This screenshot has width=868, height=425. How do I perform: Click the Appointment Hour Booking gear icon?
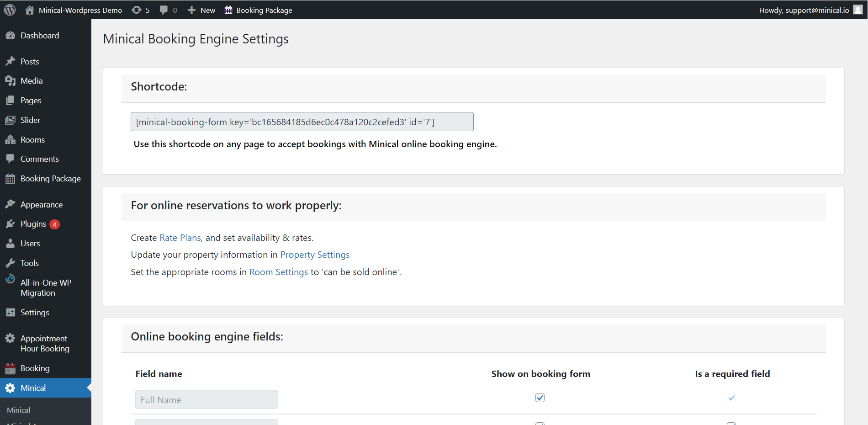click(x=10, y=338)
